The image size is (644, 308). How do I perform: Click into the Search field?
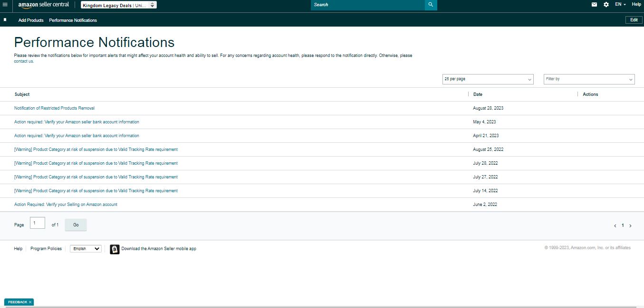point(368,5)
